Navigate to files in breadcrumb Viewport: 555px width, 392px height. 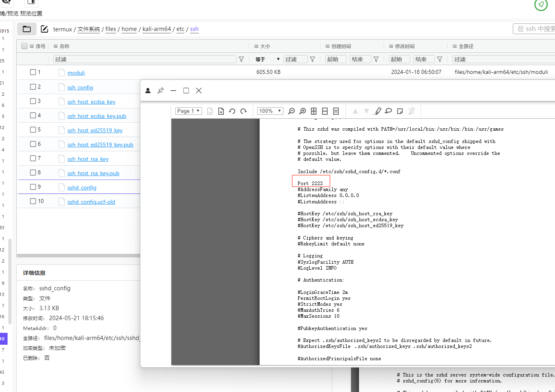click(x=111, y=29)
